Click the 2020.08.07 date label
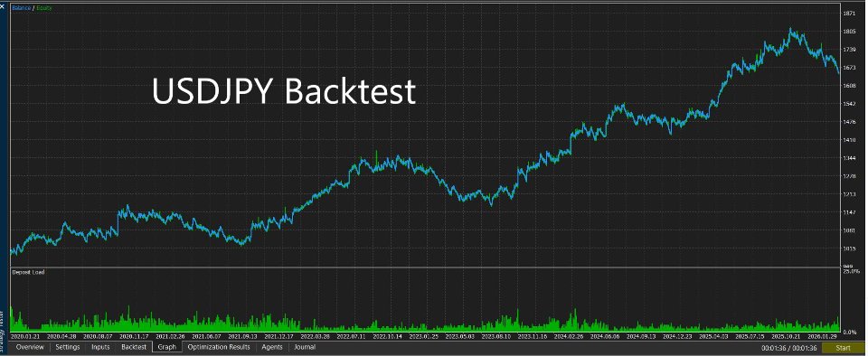The image size is (868, 356). pyautogui.click(x=98, y=335)
